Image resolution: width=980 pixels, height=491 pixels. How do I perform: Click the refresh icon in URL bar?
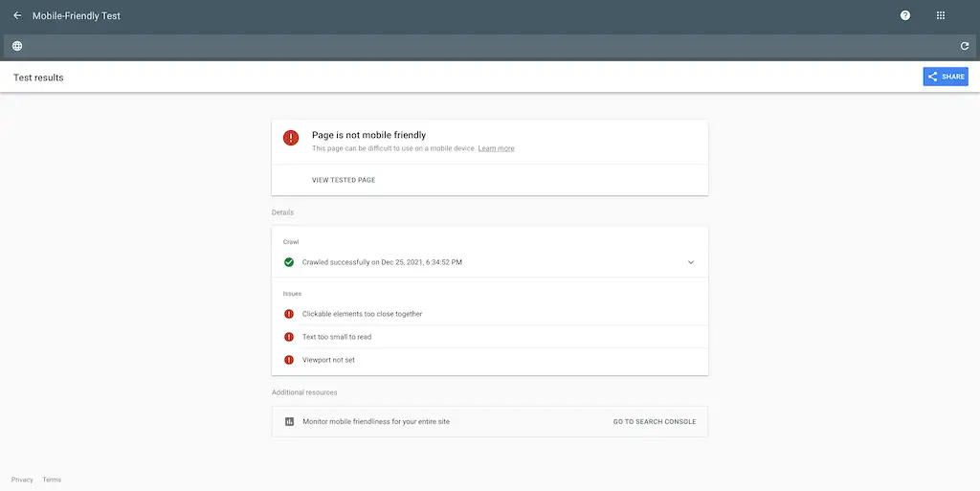964,46
